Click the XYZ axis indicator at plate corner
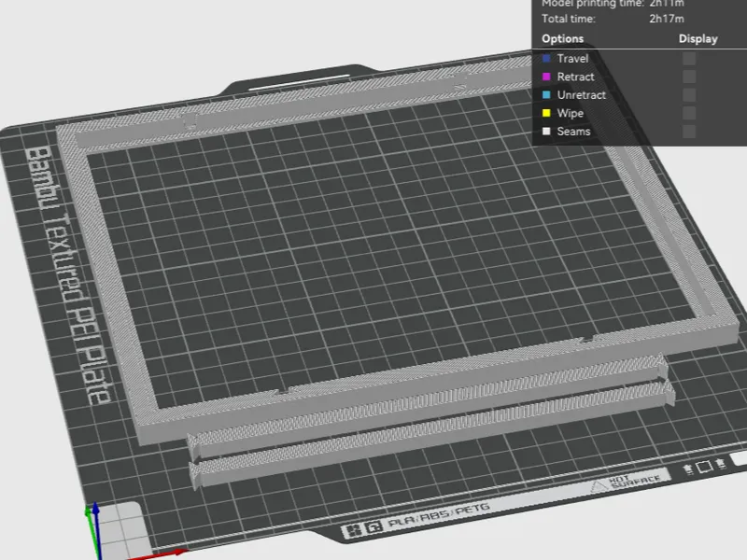The height and width of the screenshot is (560, 747). 98,531
